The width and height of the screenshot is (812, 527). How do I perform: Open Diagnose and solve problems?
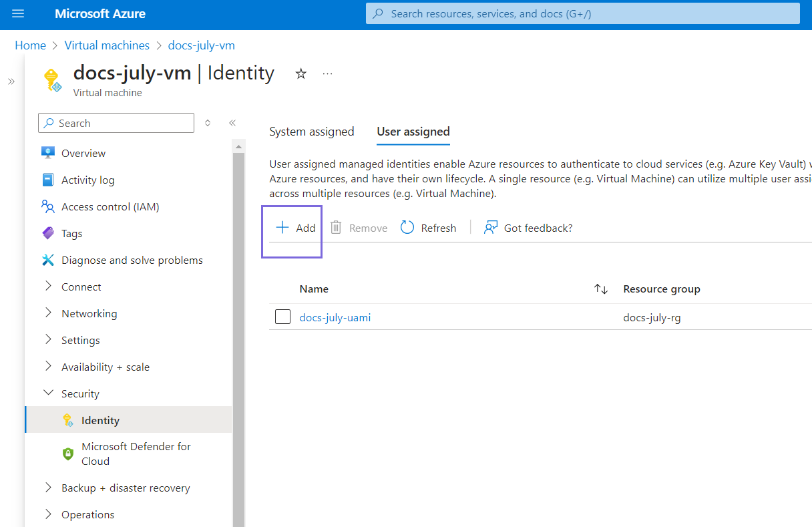132,260
